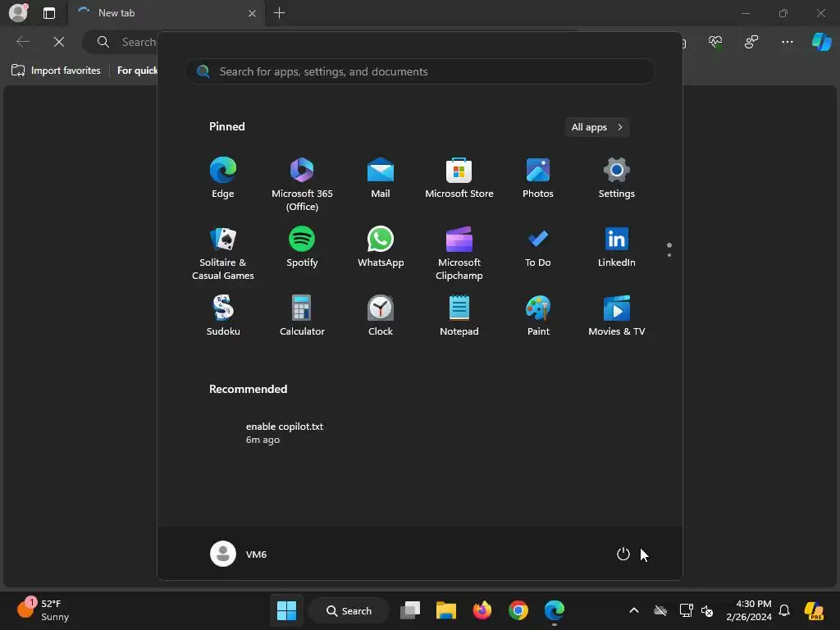Launch Microsoft 365 (Office) app
840x630 pixels.
pos(302,185)
